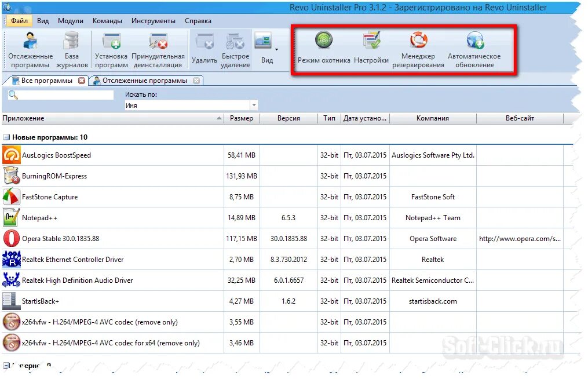Click the Вид toolbar icon

coord(263,41)
